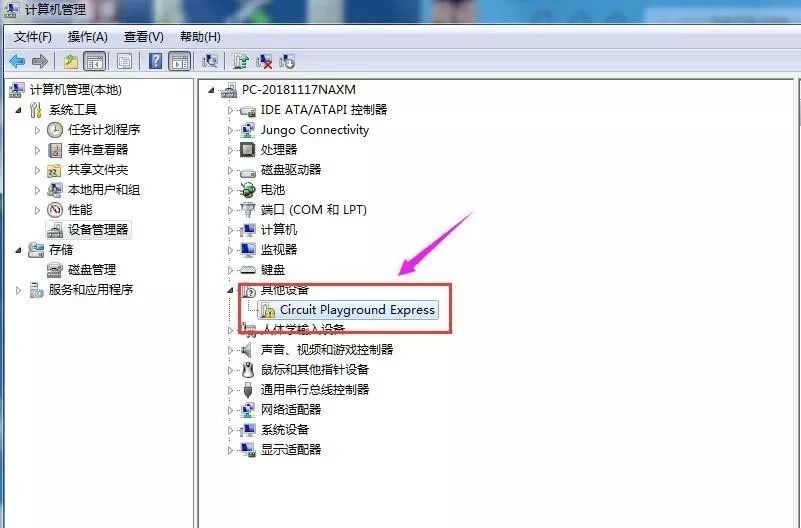
Task: Select the 存储 node in left tree
Action: click(61, 250)
